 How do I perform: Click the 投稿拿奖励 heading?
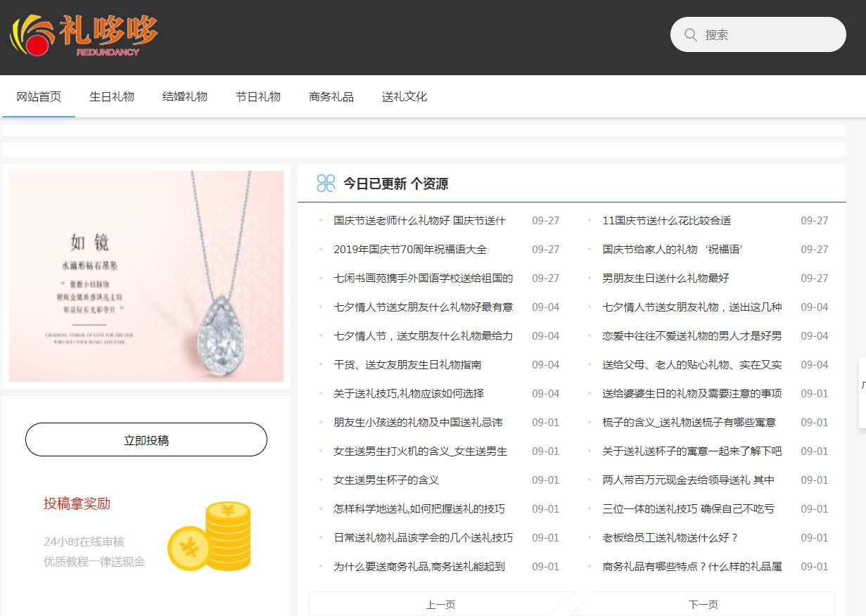click(x=77, y=503)
